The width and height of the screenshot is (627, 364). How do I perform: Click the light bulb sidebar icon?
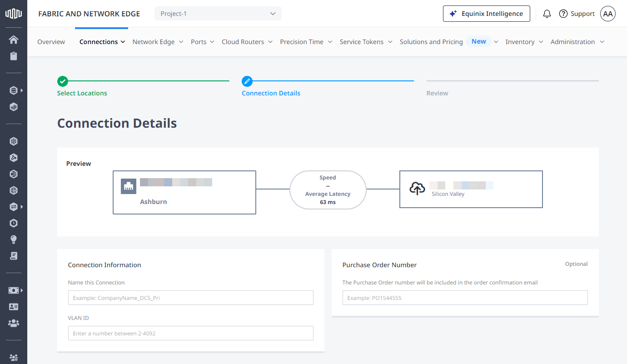[14, 239]
